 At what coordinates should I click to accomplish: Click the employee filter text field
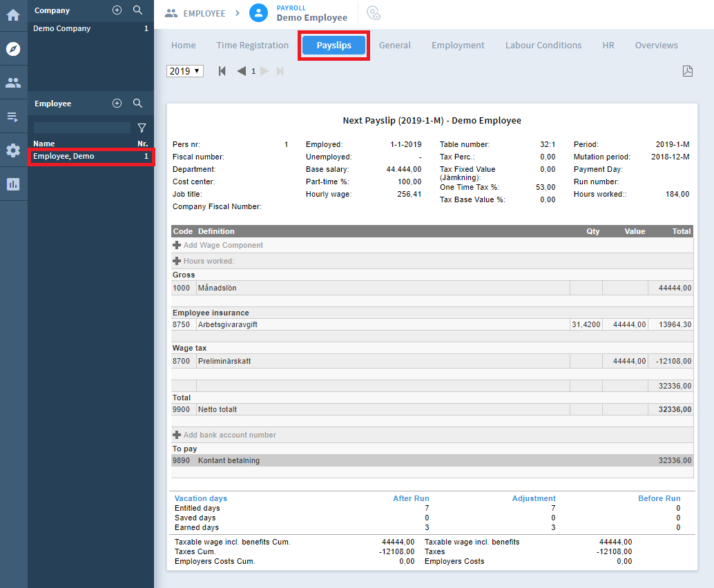[x=82, y=128]
